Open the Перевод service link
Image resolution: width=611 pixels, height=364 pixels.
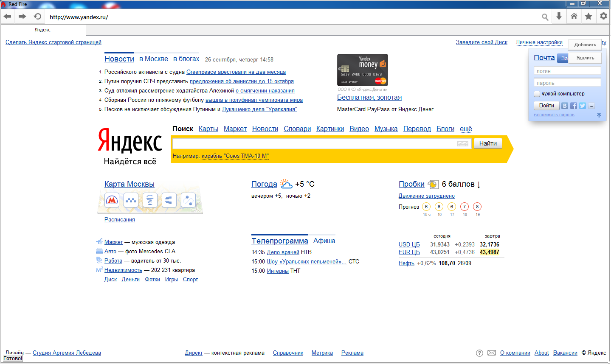417,129
